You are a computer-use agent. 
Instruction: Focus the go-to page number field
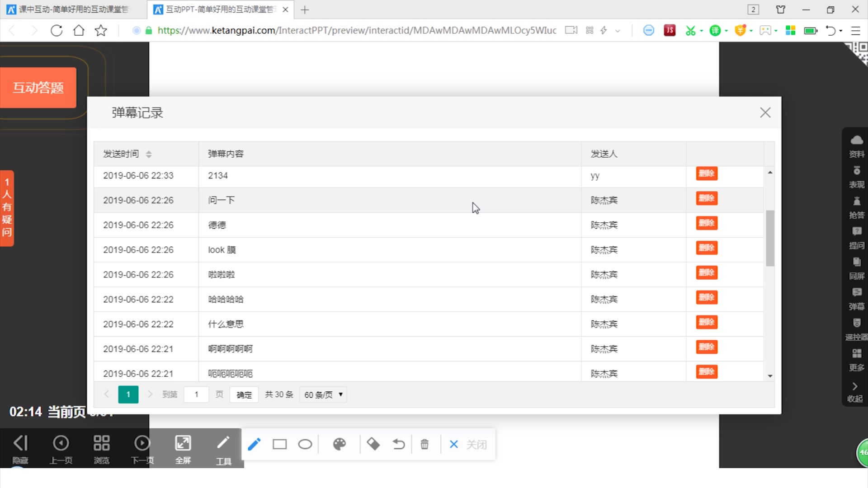(197, 394)
